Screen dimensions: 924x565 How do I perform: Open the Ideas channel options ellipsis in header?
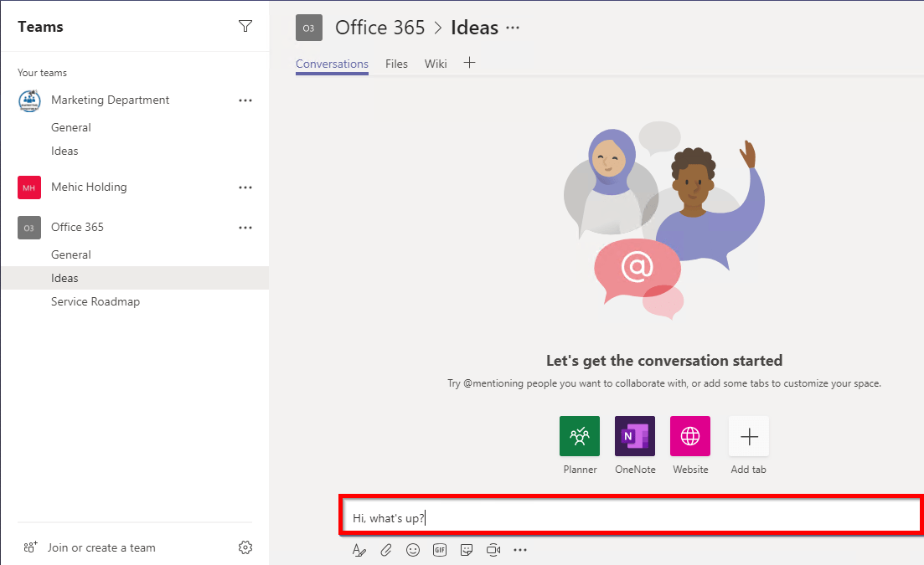tap(513, 28)
